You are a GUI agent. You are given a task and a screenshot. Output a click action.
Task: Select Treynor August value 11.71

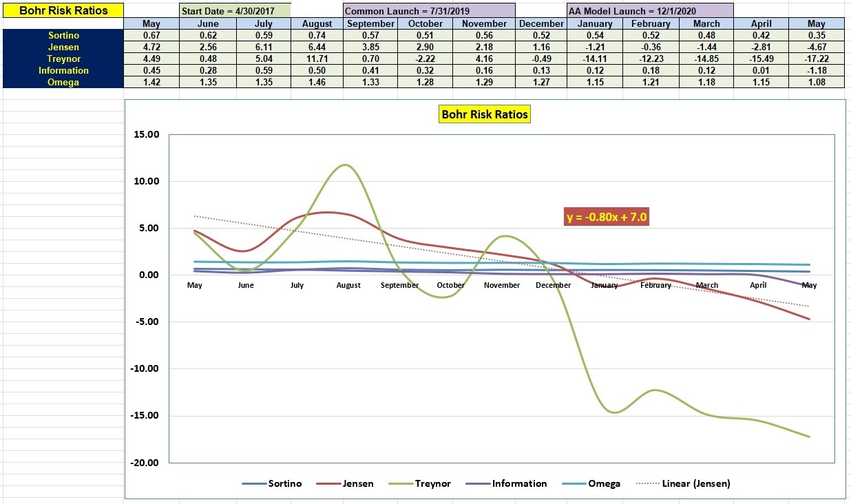317,59
